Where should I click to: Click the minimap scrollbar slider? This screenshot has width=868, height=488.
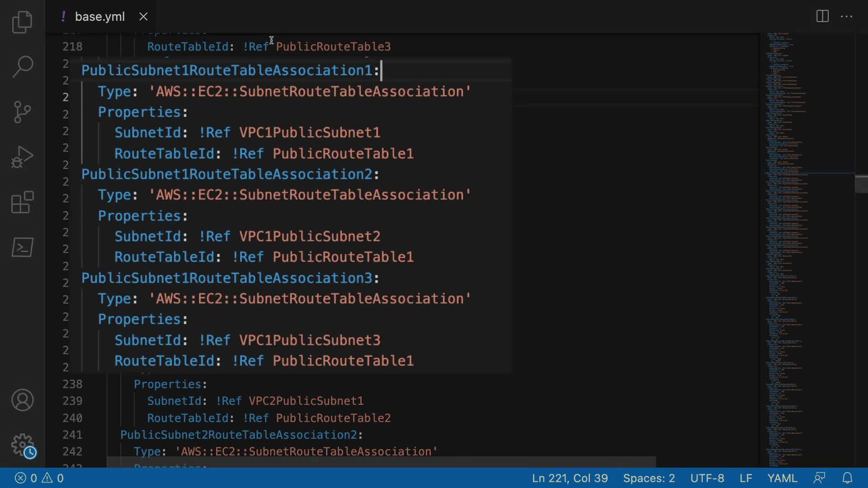[861, 184]
